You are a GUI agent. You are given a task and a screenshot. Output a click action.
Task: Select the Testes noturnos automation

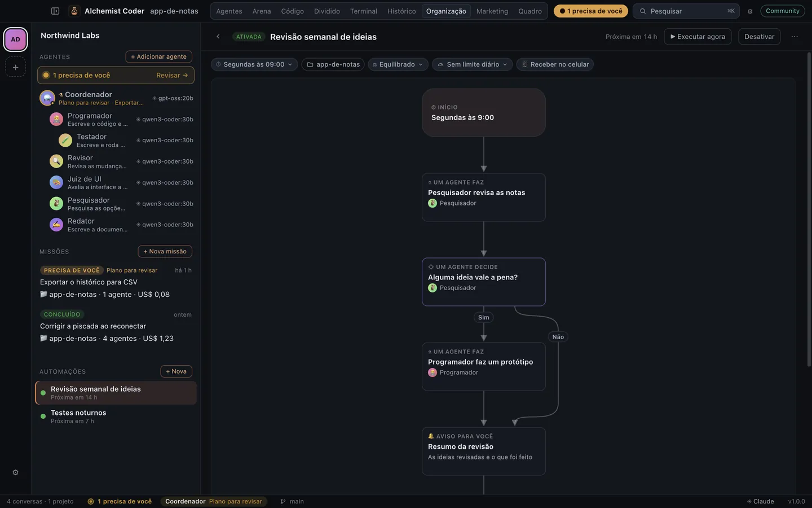116,417
